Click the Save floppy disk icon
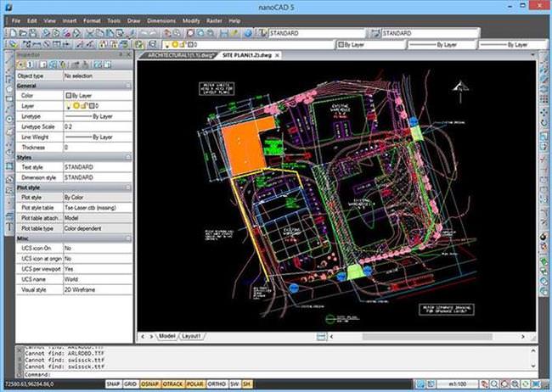Image resolution: width=552 pixels, height=392 pixels. coord(33,33)
